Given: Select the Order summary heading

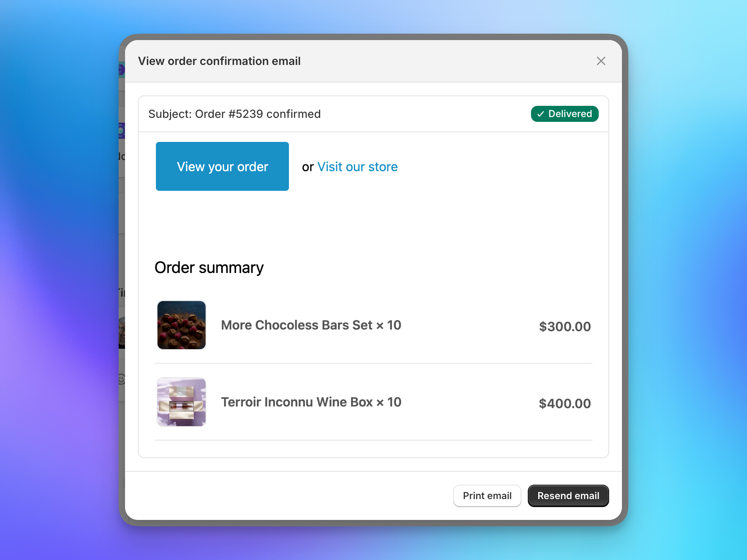Looking at the screenshot, I should coord(209,267).
